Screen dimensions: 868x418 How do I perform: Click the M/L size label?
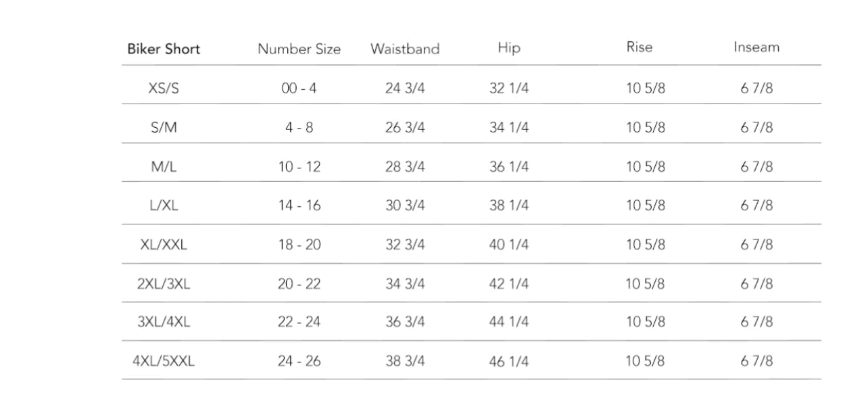(x=164, y=166)
